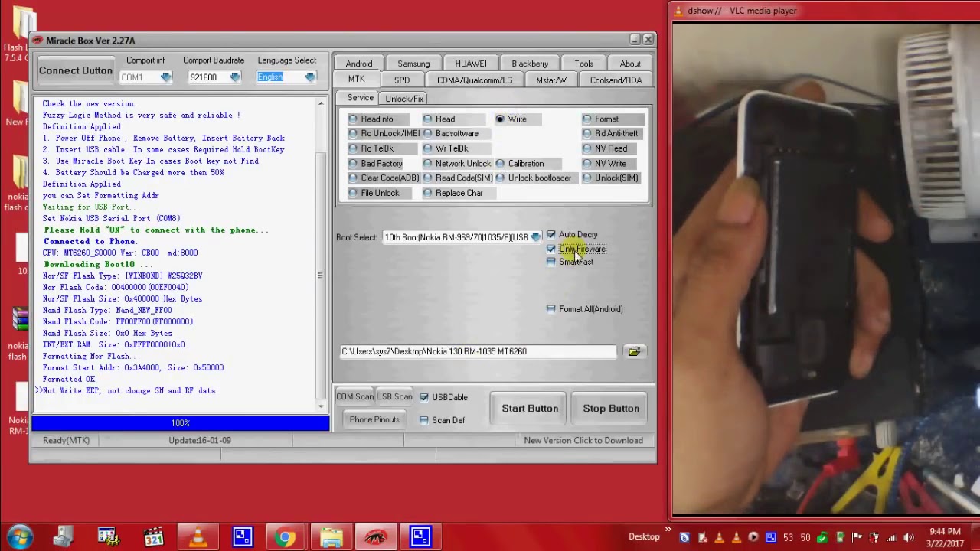Click the log panel scroll-up arrow
This screenshot has width=980, height=551.
tap(321, 103)
